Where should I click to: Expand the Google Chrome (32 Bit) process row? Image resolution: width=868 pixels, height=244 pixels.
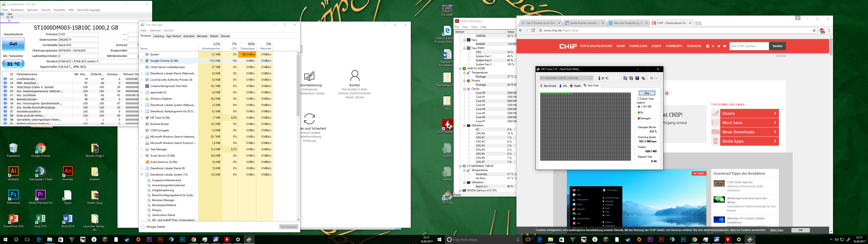tap(142, 61)
